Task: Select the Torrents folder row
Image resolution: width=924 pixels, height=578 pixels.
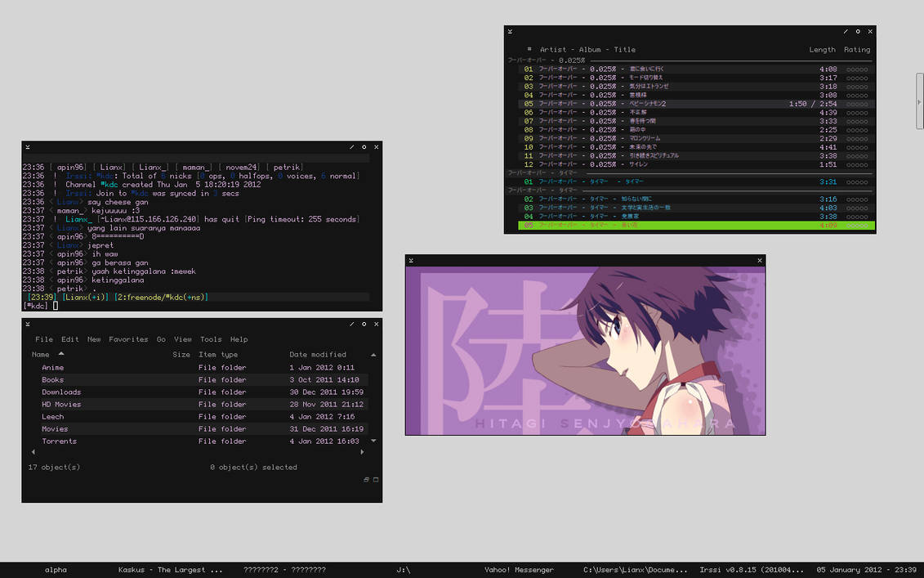Action: click(x=199, y=441)
